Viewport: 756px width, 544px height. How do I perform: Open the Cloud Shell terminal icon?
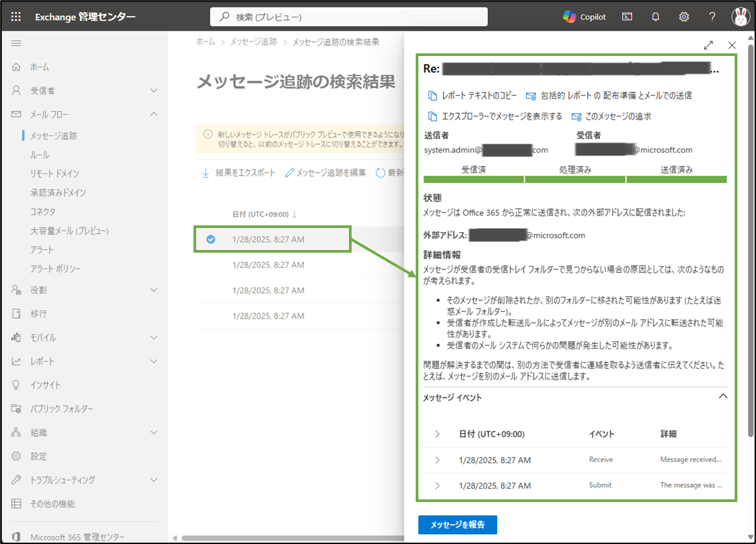pyautogui.click(x=627, y=17)
